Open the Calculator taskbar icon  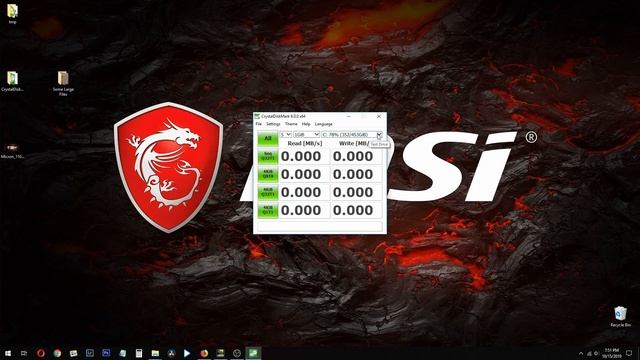(139, 353)
